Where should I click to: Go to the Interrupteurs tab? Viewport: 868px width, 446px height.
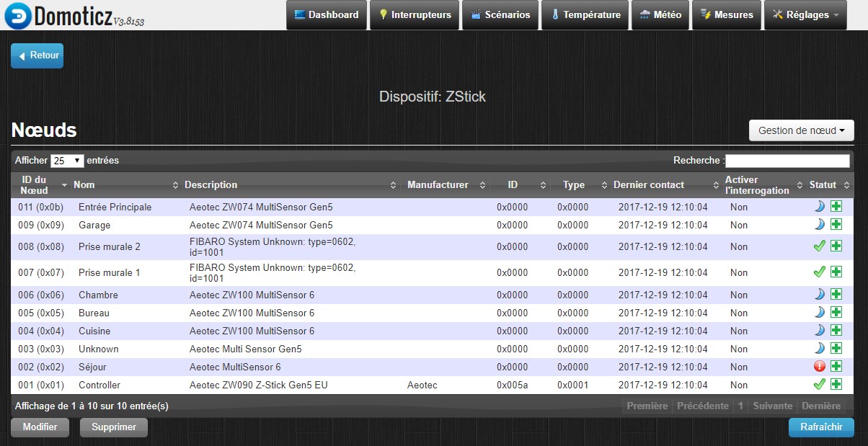point(415,14)
